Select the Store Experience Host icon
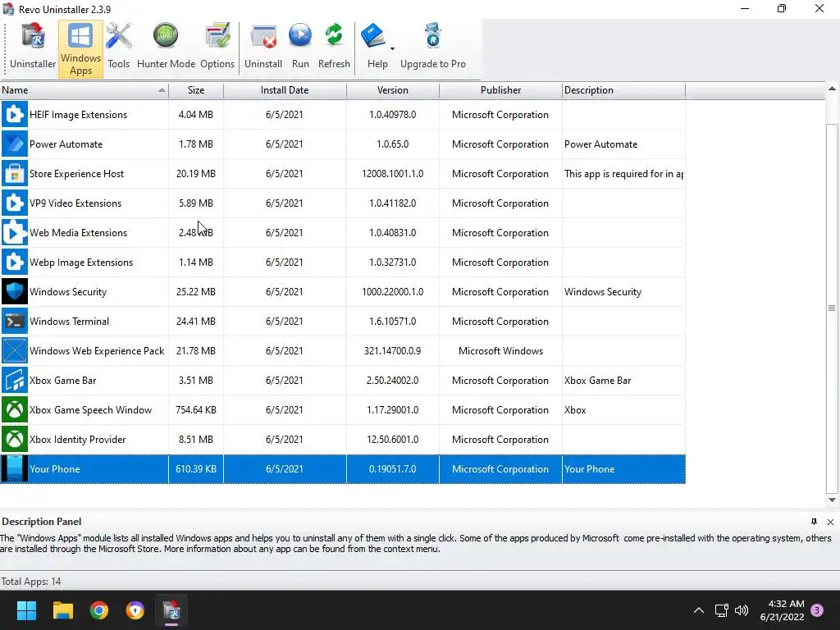The width and height of the screenshot is (840, 630). (15, 174)
